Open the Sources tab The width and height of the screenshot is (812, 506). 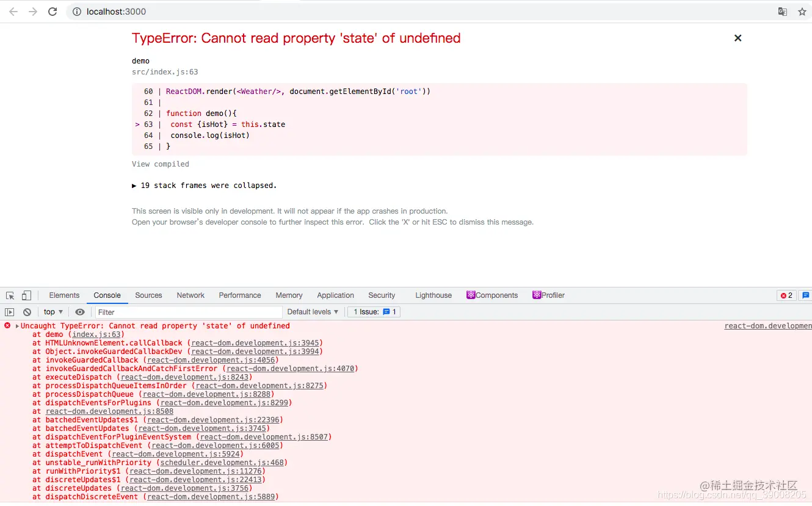click(148, 295)
